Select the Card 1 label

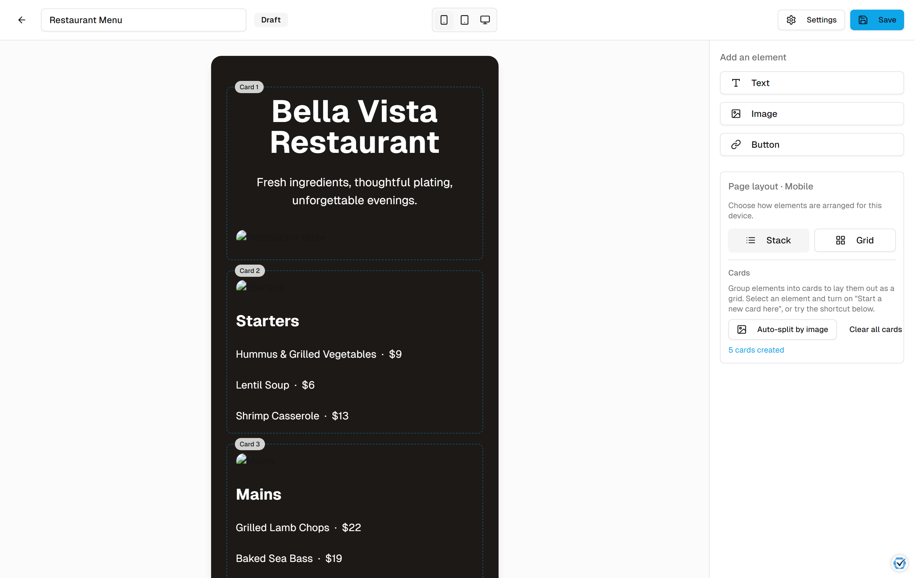249,87
